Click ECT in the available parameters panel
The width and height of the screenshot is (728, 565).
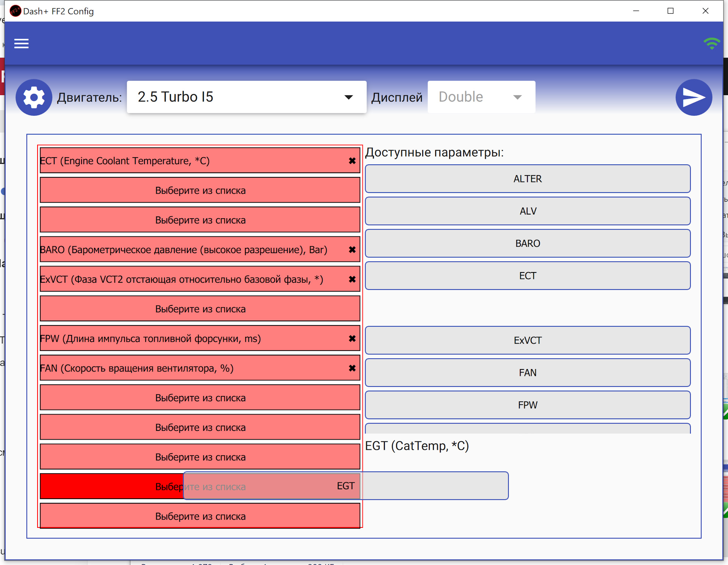pyautogui.click(x=528, y=275)
